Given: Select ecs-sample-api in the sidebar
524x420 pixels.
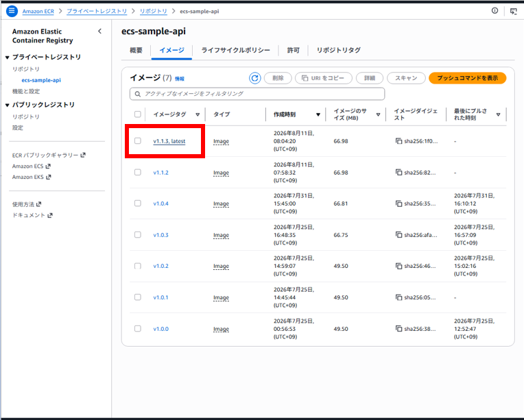Looking at the screenshot, I should point(41,80).
